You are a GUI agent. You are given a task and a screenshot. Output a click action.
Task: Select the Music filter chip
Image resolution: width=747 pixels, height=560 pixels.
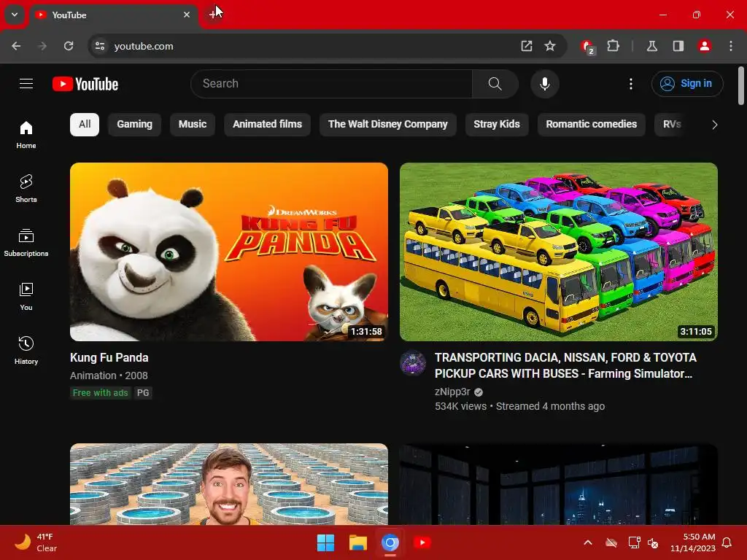[193, 124]
